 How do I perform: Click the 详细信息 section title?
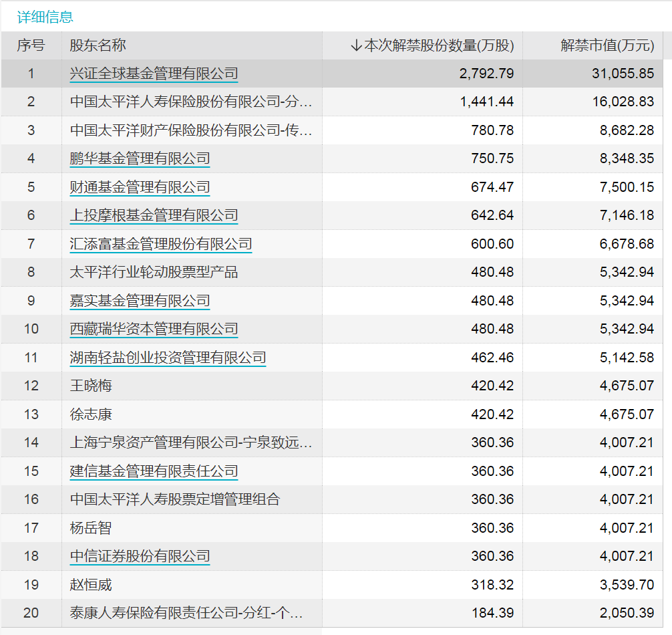[45, 17]
